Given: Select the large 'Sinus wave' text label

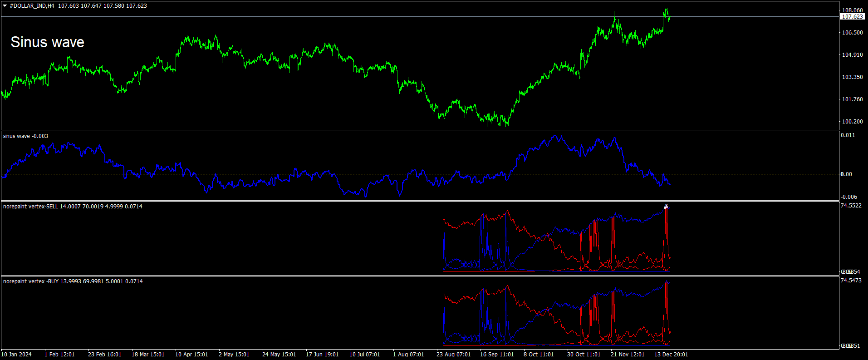Looking at the screenshot, I should click(x=48, y=42).
